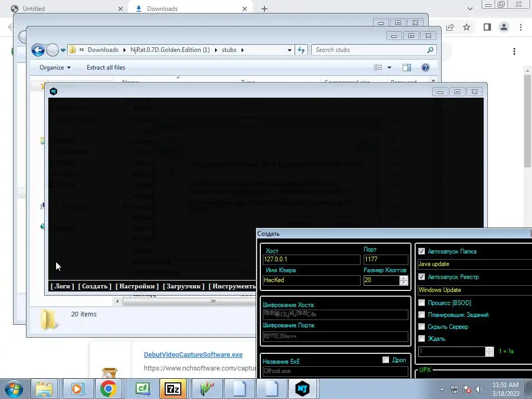Bookmark this page with the star icon
The image size is (532, 399).
click(x=467, y=27)
